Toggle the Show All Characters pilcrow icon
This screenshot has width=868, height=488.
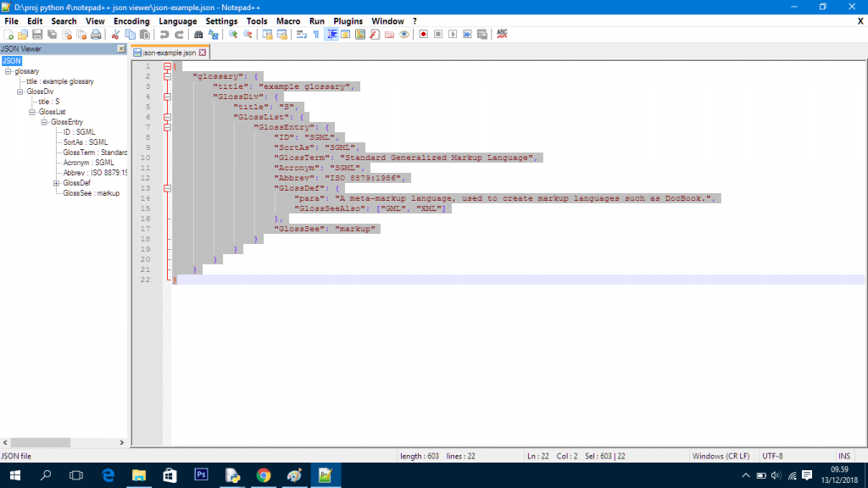point(315,35)
